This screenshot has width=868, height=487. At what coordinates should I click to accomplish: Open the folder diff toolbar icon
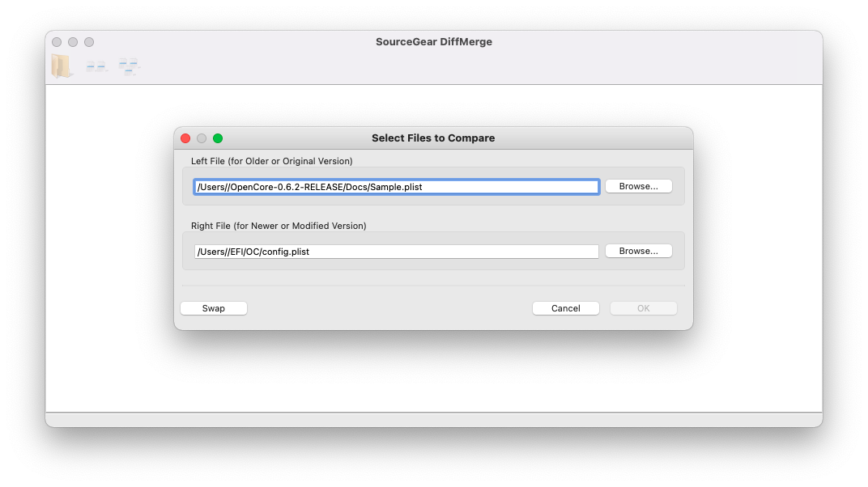pyautogui.click(x=62, y=66)
